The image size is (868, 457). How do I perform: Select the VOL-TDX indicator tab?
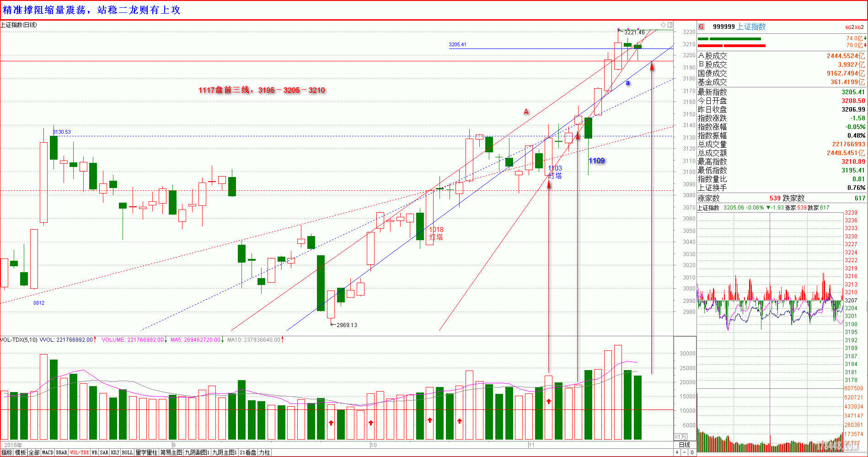(x=79, y=452)
